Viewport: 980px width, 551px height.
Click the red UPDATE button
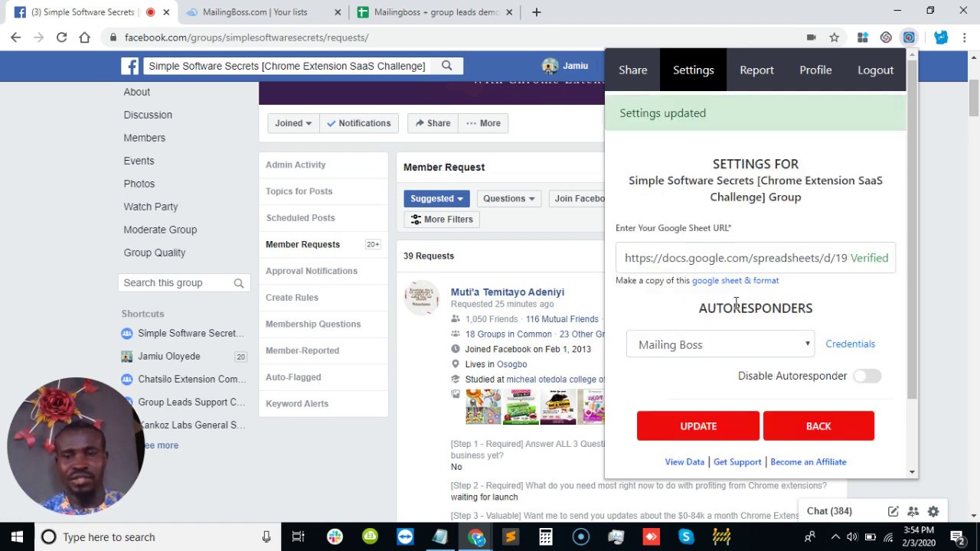pos(698,426)
